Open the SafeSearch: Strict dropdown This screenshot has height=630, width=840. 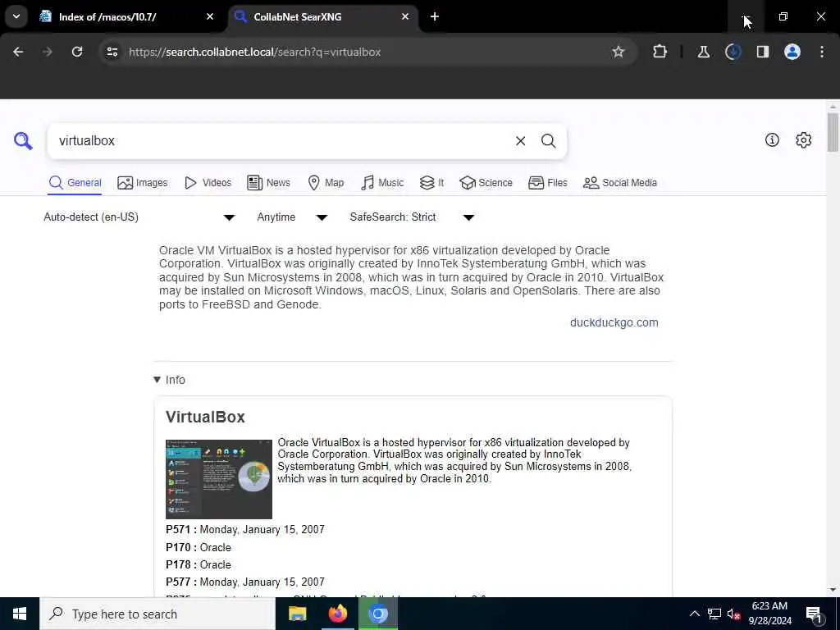click(412, 217)
